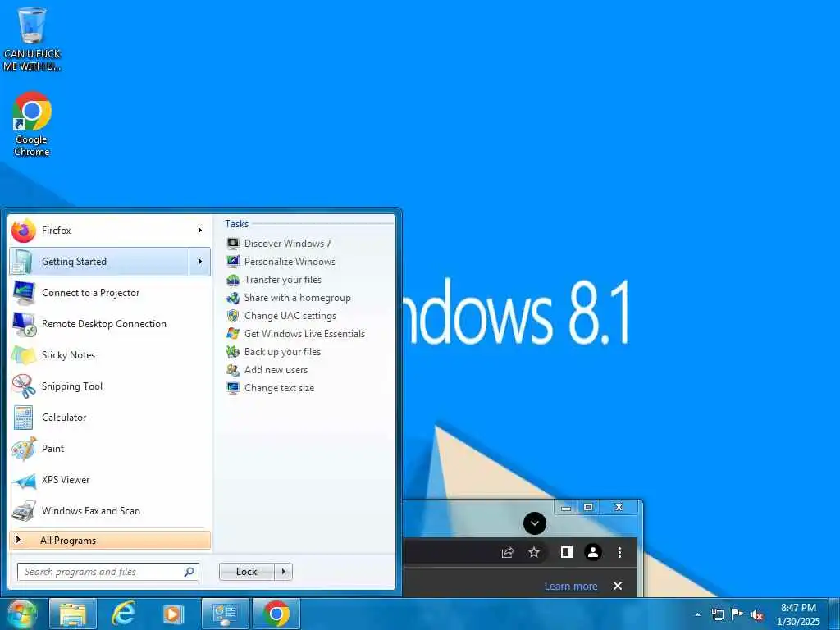The width and height of the screenshot is (840, 630).
Task: Click the Lock button
Action: tap(246, 572)
